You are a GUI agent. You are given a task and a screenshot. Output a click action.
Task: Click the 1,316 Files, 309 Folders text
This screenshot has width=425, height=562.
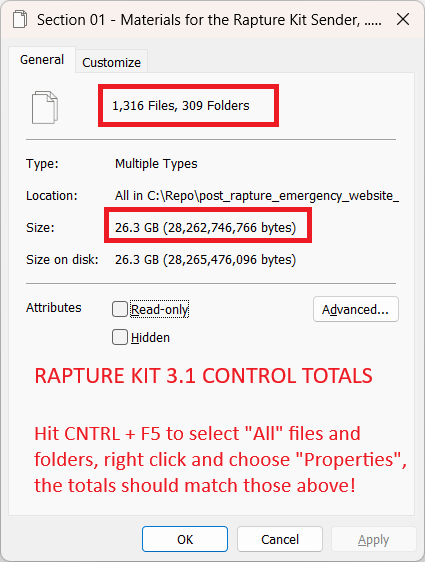(181, 106)
